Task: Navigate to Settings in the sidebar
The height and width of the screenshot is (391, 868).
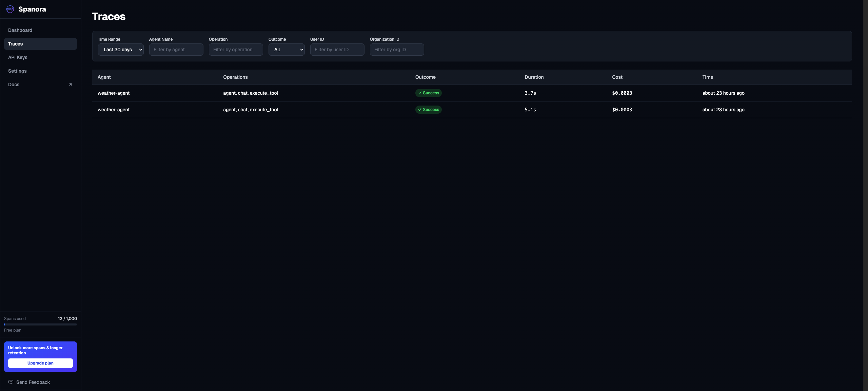Action: coord(17,71)
